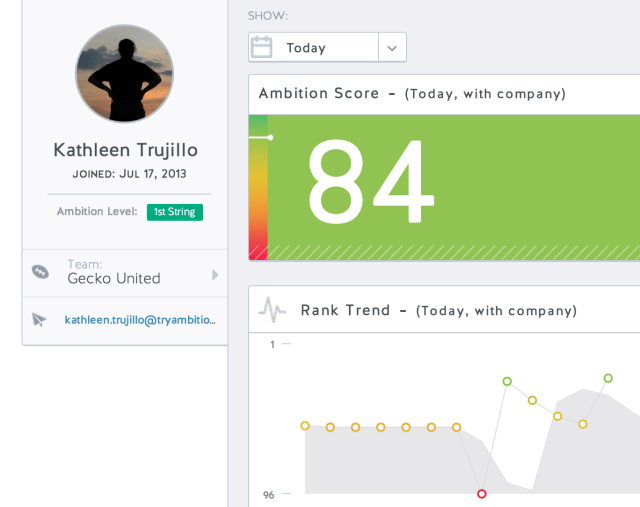
Task: Click the pulse icon beside Rank Trend
Action: (x=272, y=309)
